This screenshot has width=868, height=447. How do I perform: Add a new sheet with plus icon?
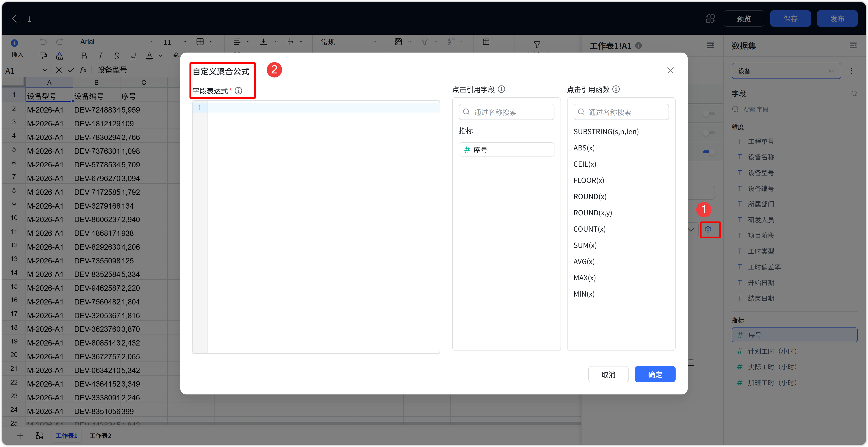[20, 435]
